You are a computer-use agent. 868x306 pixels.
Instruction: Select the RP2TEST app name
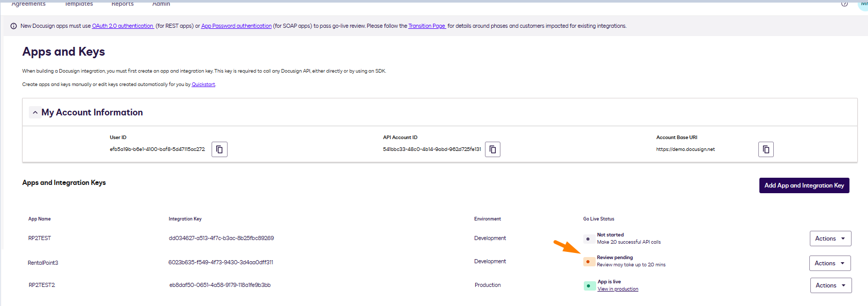tap(40, 238)
